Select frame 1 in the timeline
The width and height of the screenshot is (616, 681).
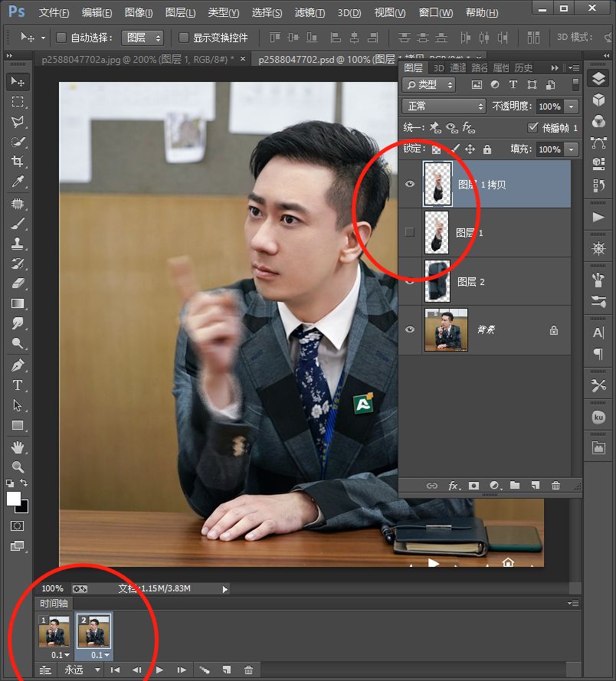[x=54, y=632]
